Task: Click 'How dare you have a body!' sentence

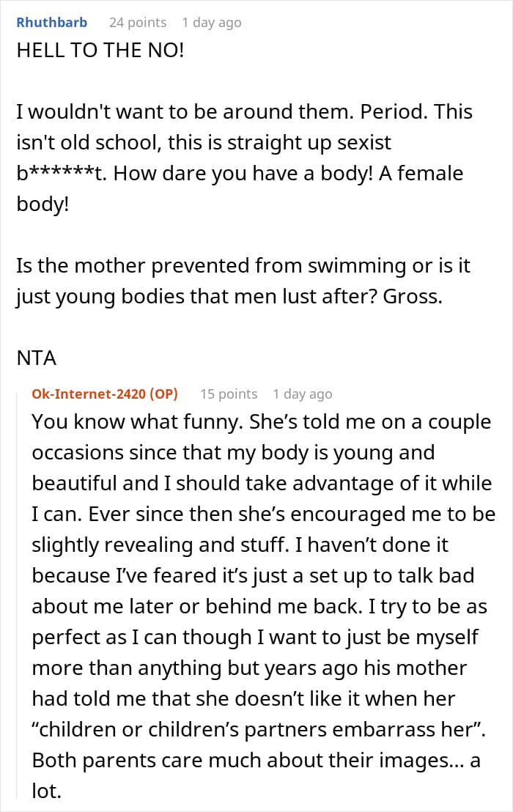Action: 243,174
